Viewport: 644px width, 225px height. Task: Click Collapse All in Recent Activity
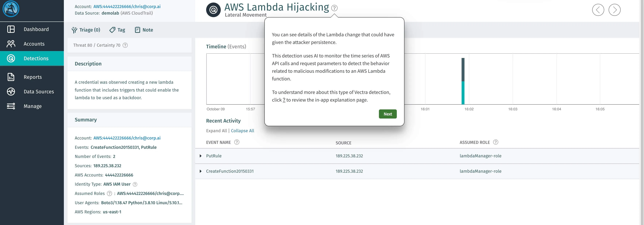(x=242, y=131)
